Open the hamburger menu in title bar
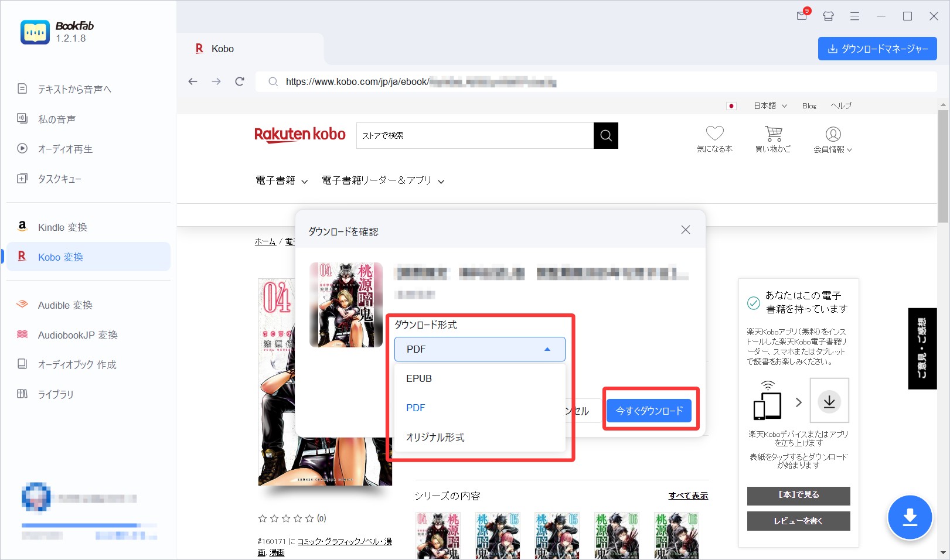The image size is (950, 560). point(854,16)
